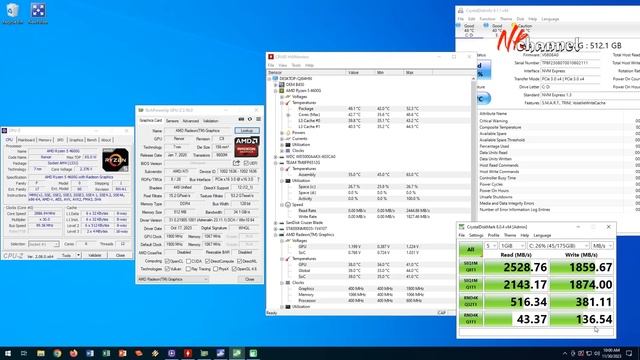Open the MB/s unit dropdown
The image size is (640, 360).
(602, 246)
